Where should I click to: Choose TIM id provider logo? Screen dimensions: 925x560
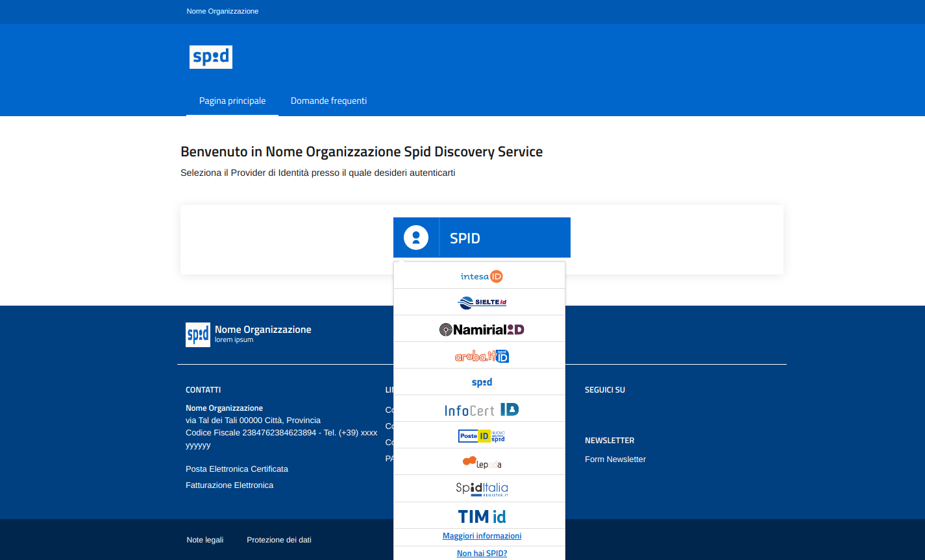coord(482,517)
